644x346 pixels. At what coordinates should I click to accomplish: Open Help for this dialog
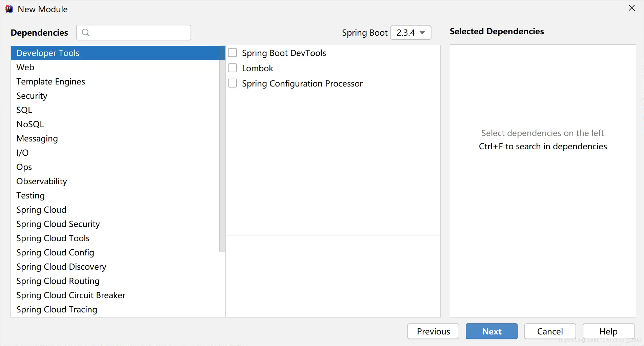coord(608,331)
